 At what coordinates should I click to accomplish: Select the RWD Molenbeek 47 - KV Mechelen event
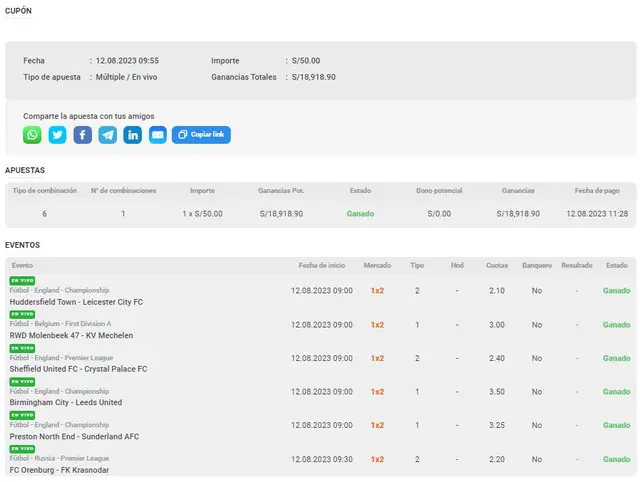(x=71, y=335)
